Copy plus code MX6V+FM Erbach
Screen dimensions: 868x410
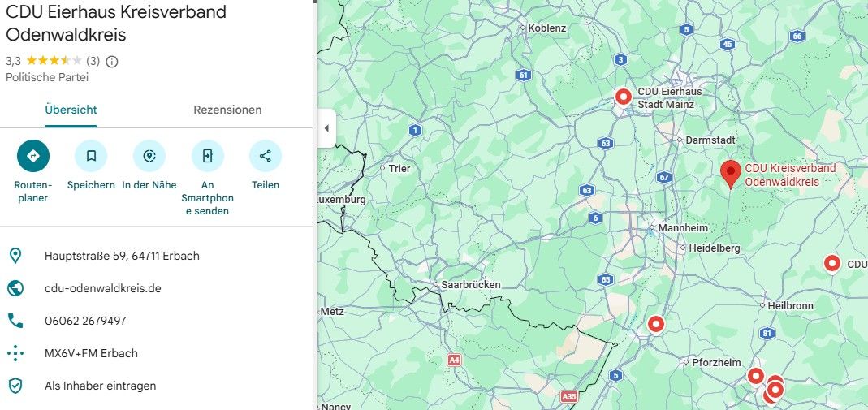(91, 353)
